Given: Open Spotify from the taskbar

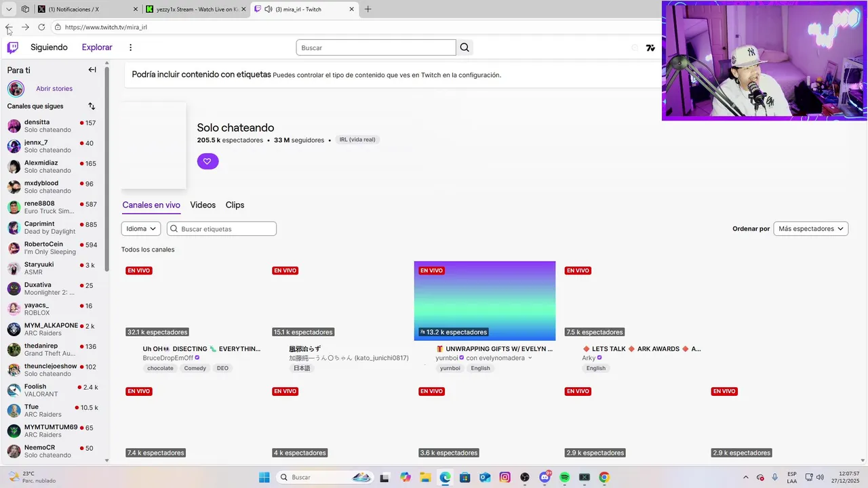Looking at the screenshot, I should pos(565,477).
